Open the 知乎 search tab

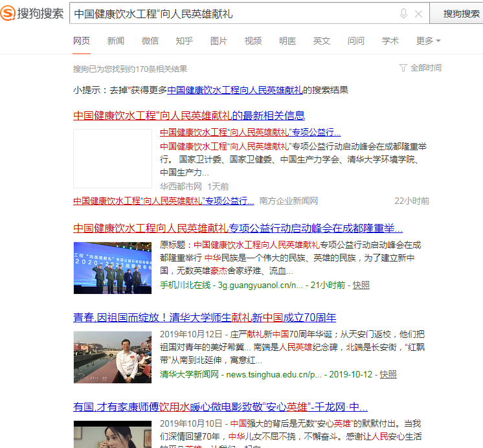point(185,41)
